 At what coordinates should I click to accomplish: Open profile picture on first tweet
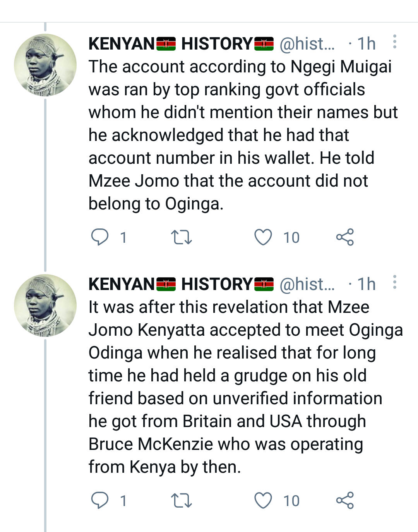coord(45,65)
